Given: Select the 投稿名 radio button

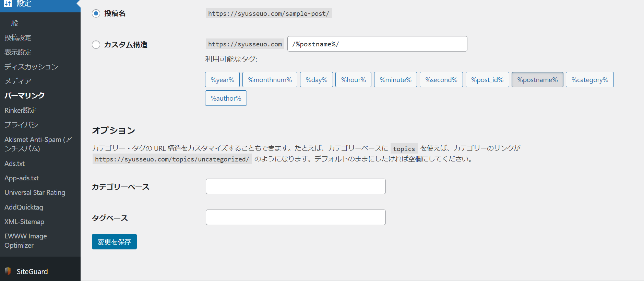Looking at the screenshot, I should pyautogui.click(x=96, y=13).
